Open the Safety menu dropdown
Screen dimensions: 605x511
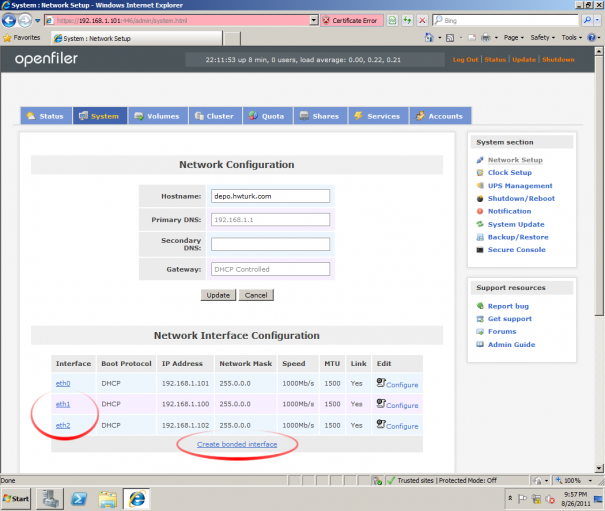[x=542, y=37]
